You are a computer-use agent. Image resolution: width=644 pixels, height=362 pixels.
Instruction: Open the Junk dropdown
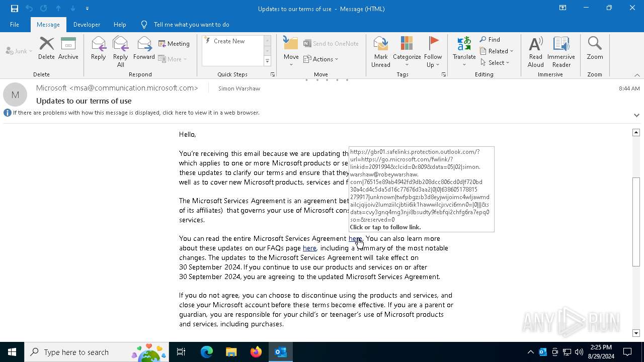(19, 51)
